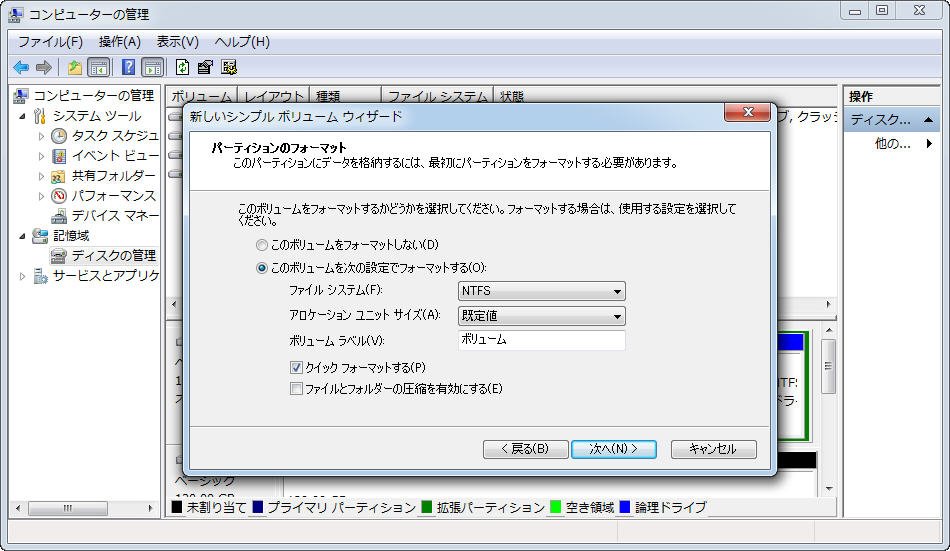Toggle クイック フォーマットする checkbox
950x551 pixels.
(296, 367)
